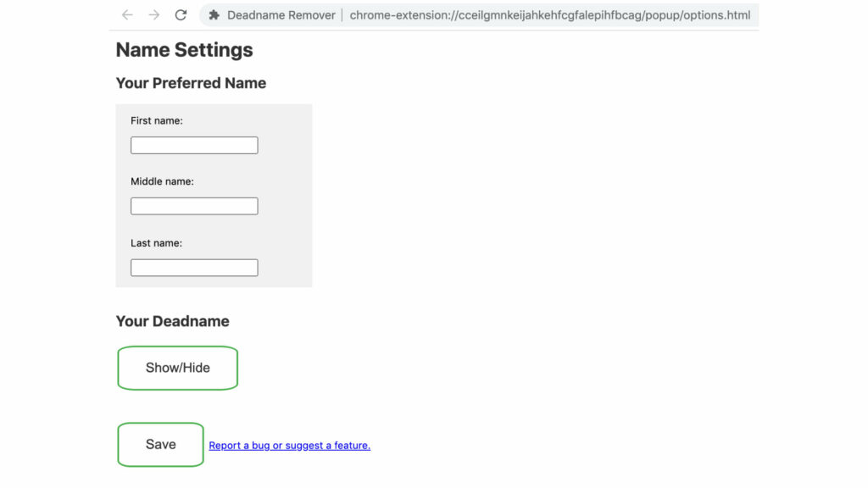Click the Name Settings heading
This screenshot has width=868, height=488.
coord(184,50)
